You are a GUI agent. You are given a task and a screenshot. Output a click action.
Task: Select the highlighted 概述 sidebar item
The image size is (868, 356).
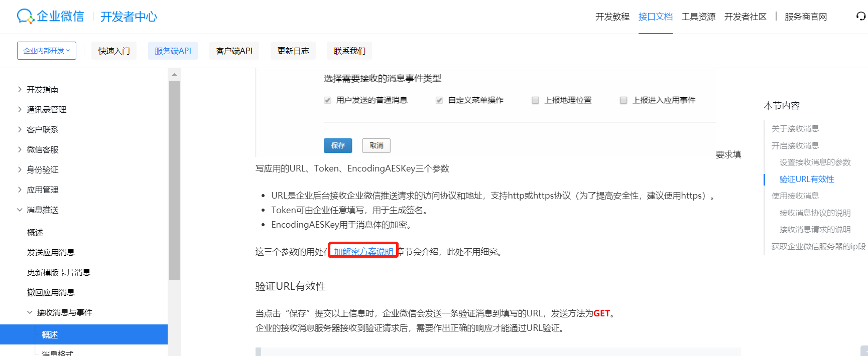[x=84, y=334]
